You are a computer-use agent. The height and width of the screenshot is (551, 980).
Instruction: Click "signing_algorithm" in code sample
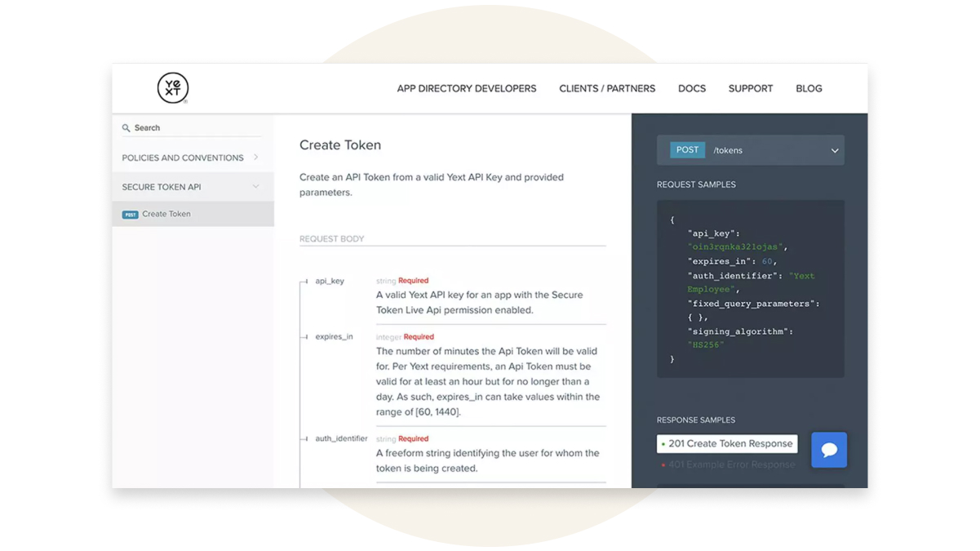(x=740, y=331)
